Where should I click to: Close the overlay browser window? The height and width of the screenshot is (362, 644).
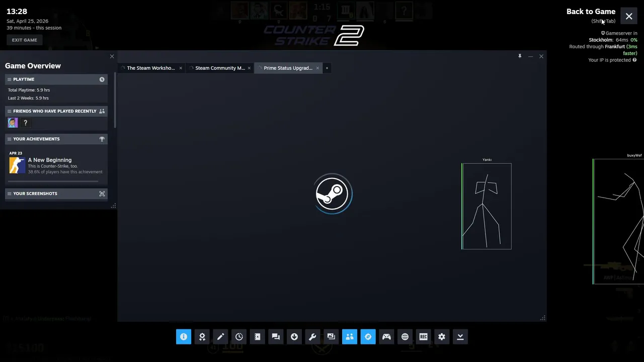point(541,56)
